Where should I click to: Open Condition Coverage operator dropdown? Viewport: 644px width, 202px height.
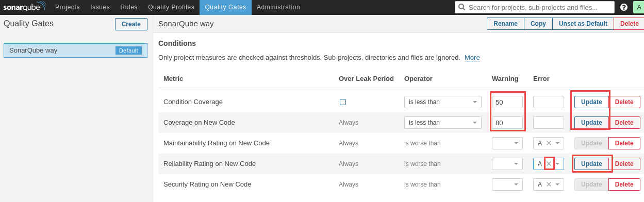(443, 102)
